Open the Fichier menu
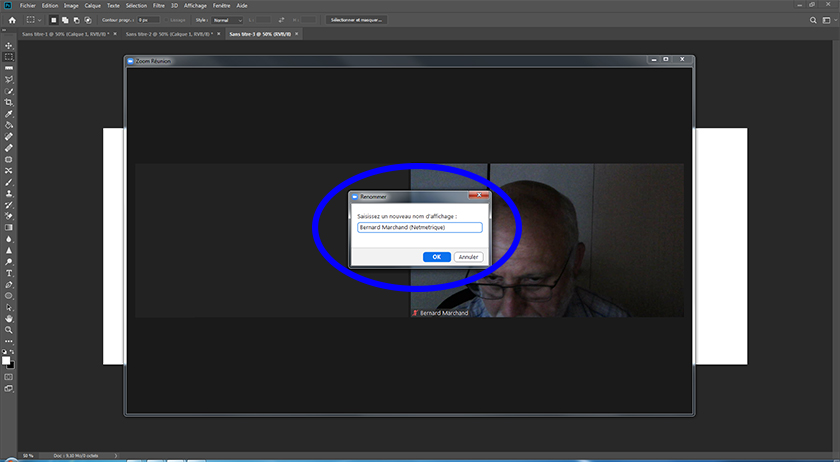This screenshot has width=840, height=462. (x=28, y=5)
